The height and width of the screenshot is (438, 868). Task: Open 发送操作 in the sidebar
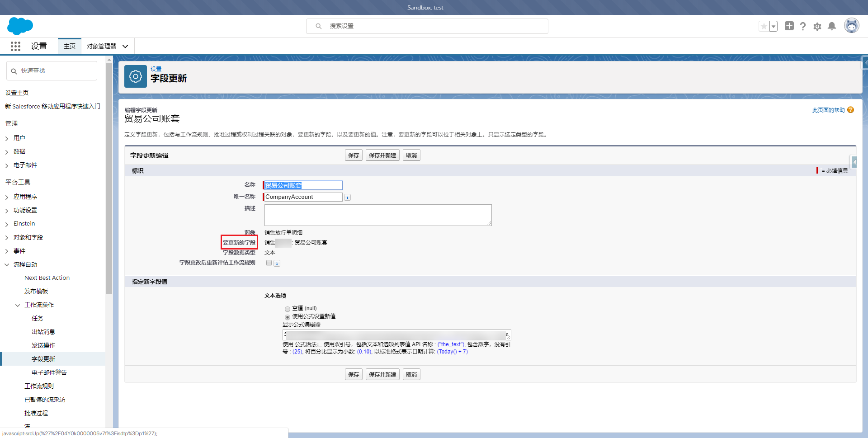[x=43, y=345]
